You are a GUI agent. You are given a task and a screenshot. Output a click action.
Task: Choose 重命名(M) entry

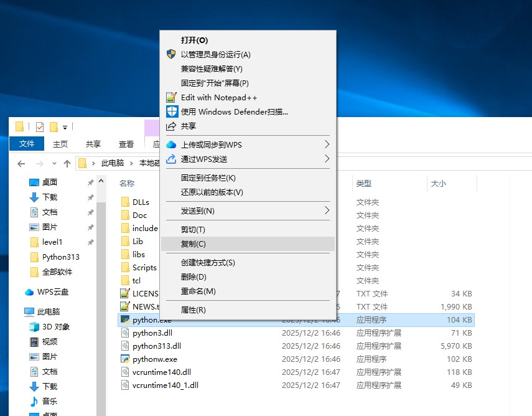point(248,291)
